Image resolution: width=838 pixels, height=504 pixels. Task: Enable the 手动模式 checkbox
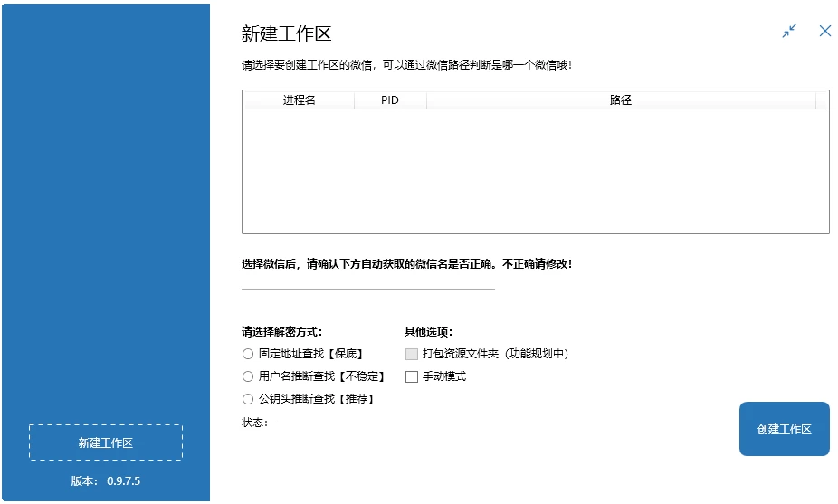[412, 376]
